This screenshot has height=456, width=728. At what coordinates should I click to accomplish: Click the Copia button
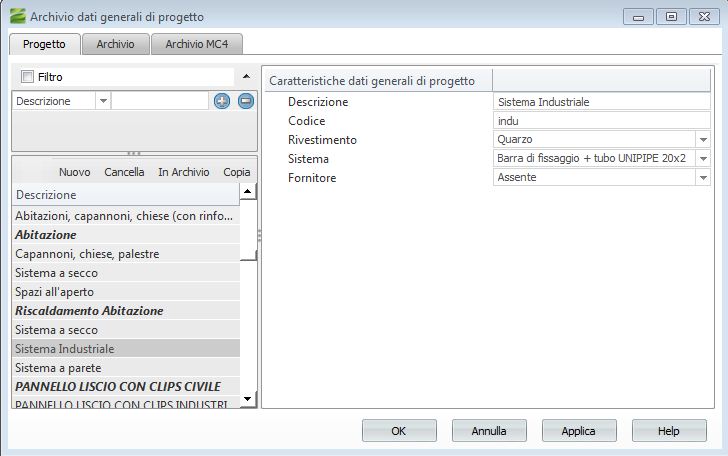(x=237, y=172)
